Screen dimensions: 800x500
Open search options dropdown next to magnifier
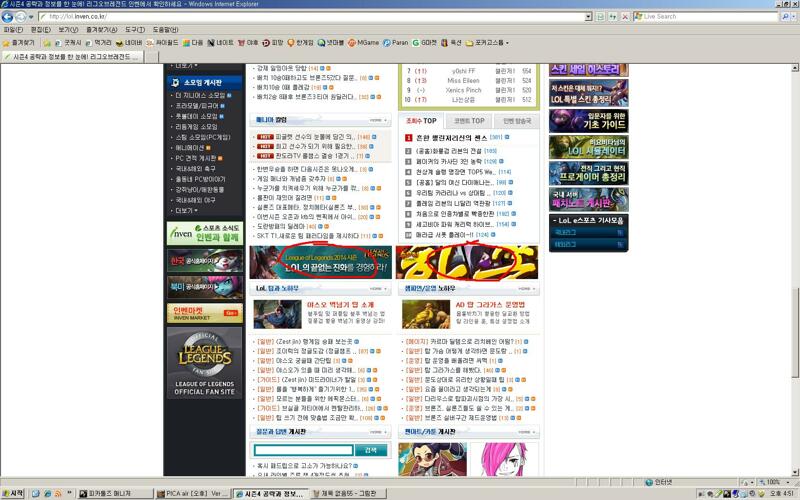[794, 17]
